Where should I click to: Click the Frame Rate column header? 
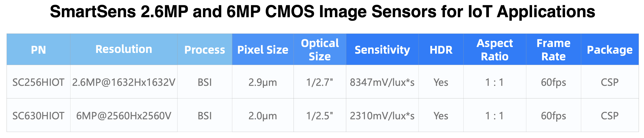[553, 50]
